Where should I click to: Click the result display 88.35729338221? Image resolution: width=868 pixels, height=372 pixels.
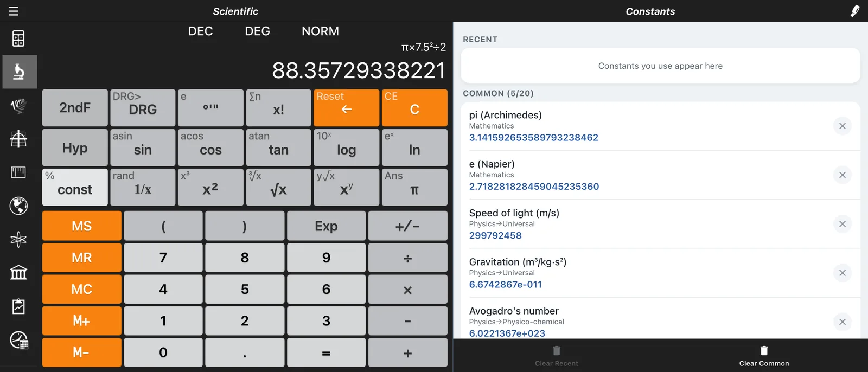click(x=359, y=70)
